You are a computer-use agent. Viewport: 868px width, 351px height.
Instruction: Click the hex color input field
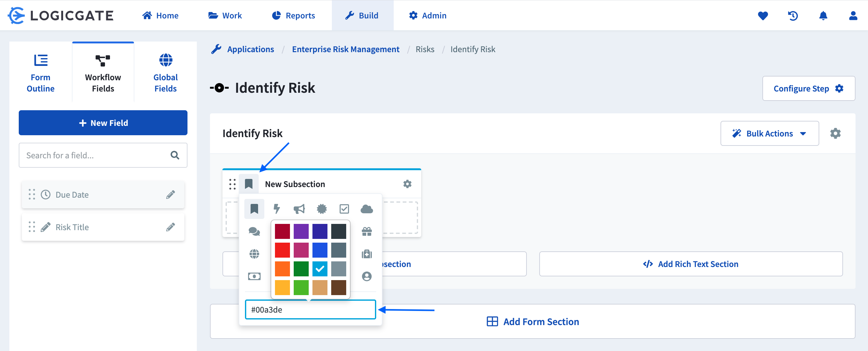(310, 309)
